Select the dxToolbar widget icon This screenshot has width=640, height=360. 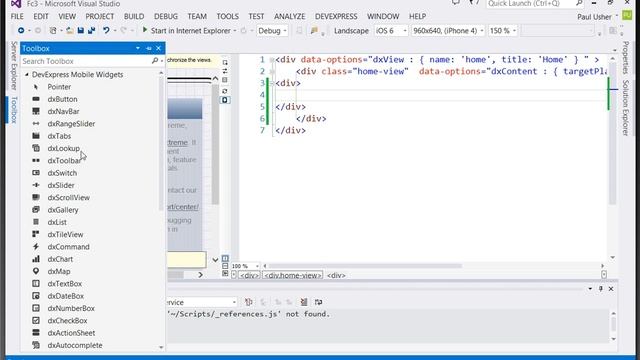coord(36,160)
